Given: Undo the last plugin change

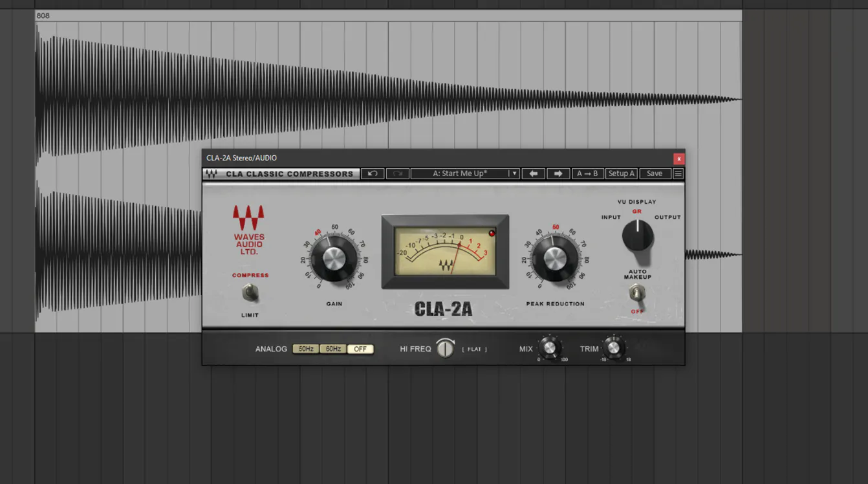Looking at the screenshot, I should [373, 173].
